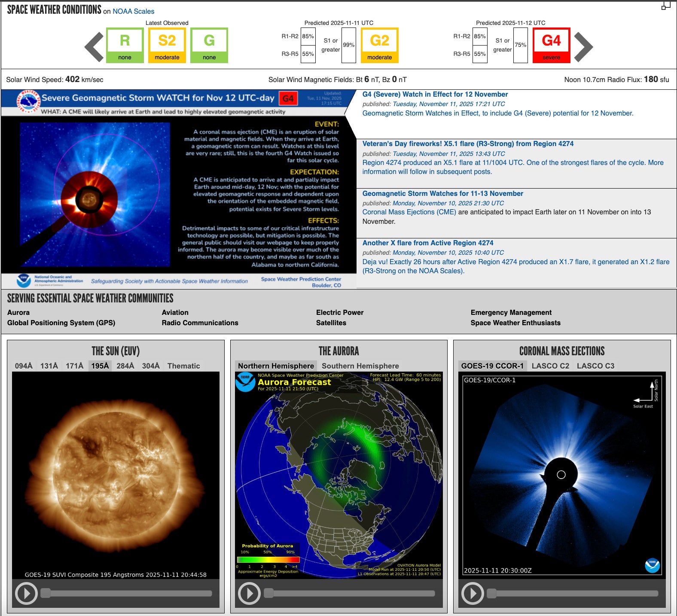Open the Aviation community link

click(x=175, y=312)
